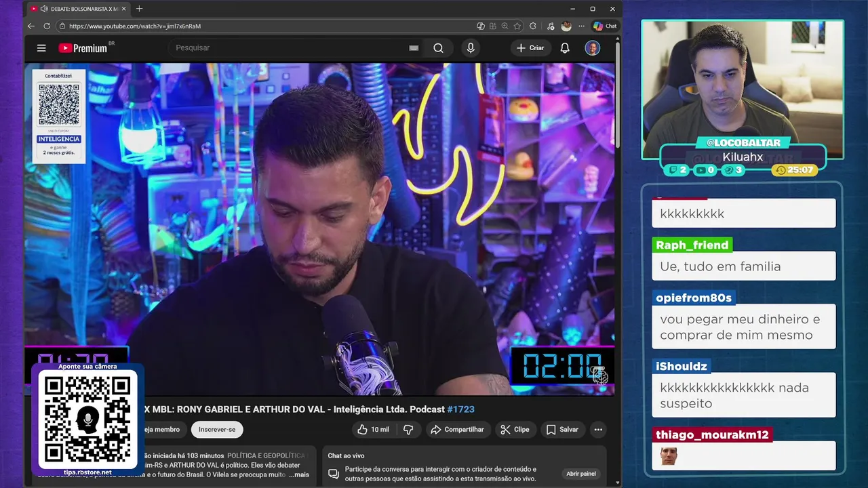Open browser settings and more ellipsis
The width and height of the screenshot is (868, 488).
(581, 26)
